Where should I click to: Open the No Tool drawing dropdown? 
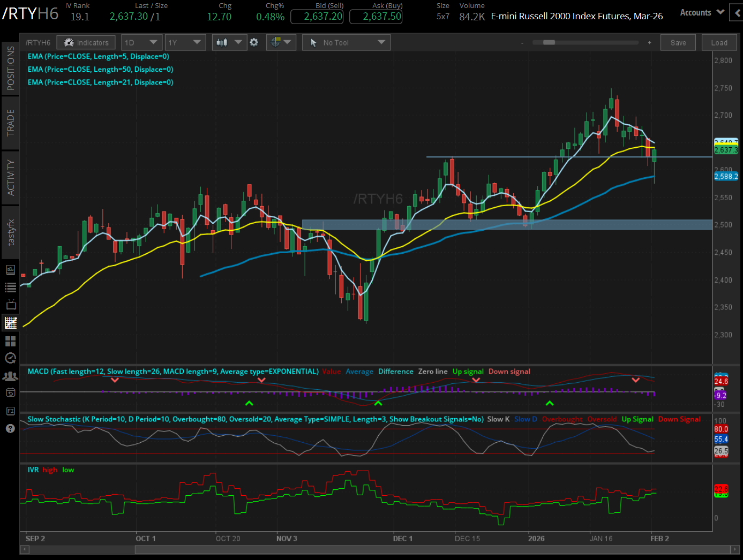[346, 42]
